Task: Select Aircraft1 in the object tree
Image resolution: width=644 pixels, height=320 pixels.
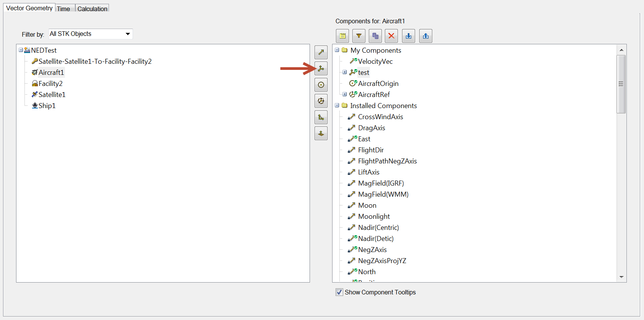Action: pyautogui.click(x=51, y=72)
